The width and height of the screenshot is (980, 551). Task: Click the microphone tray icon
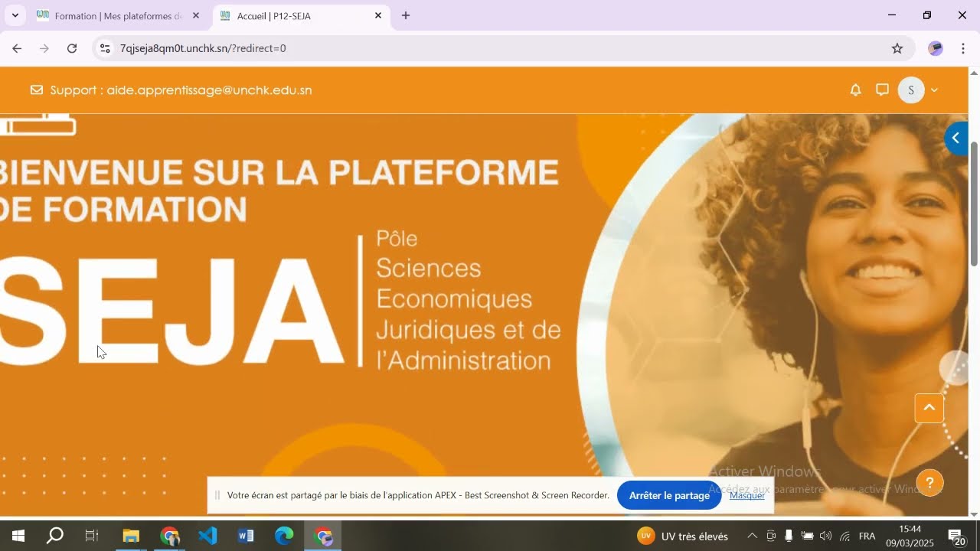pos(789,536)
